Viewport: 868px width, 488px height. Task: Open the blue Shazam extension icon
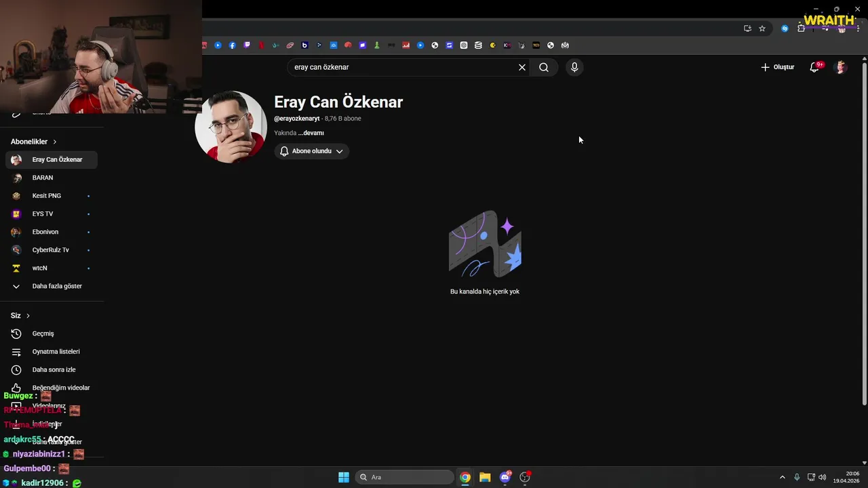click(x=785, y=28)
